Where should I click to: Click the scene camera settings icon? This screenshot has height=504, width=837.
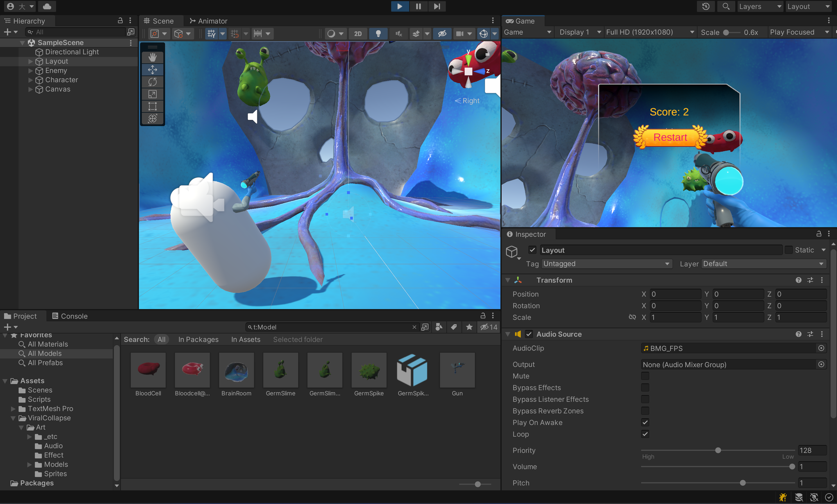coord(459,34)
